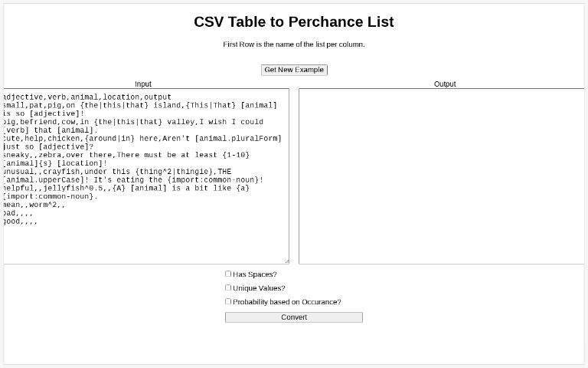
Task: Place cursor on the 'mean,,worm^2,,' line
Action: pos(34,205)
